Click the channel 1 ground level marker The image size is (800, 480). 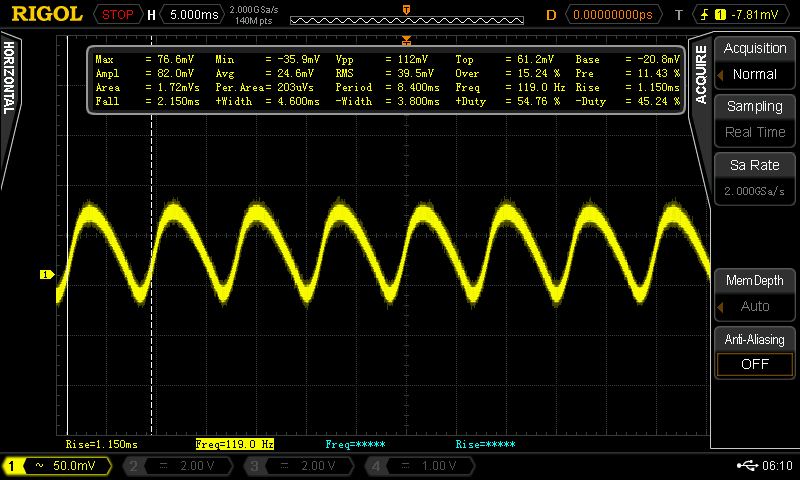(x=47, y=275)
